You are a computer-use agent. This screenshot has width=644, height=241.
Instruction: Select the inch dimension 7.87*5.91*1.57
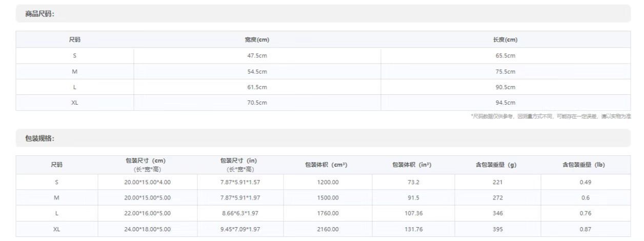tap(240, 182)
